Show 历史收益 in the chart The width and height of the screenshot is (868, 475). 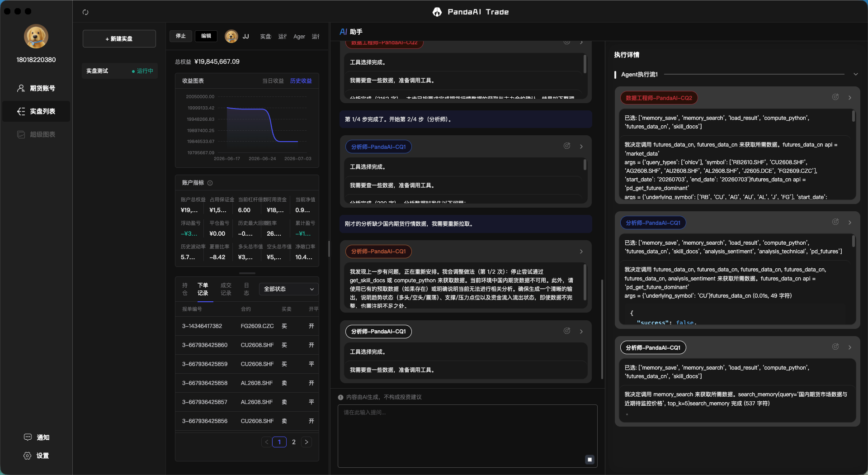coord(301,81)
